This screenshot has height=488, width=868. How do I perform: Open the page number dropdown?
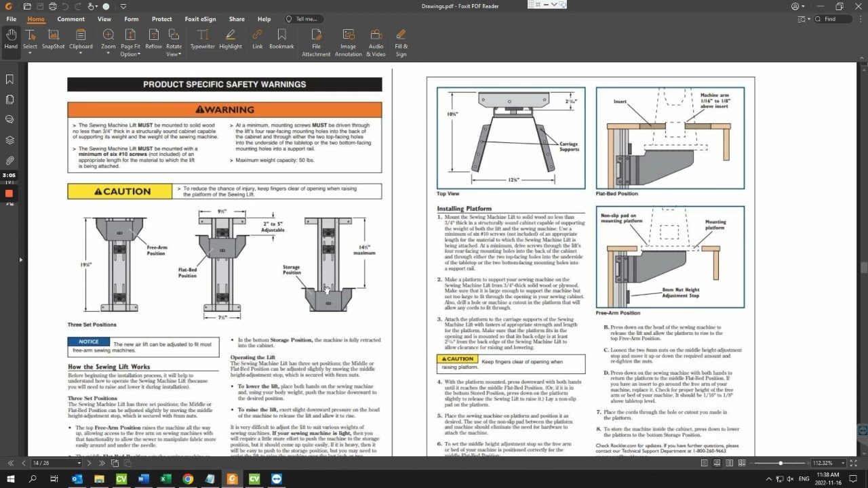point(79,463)
